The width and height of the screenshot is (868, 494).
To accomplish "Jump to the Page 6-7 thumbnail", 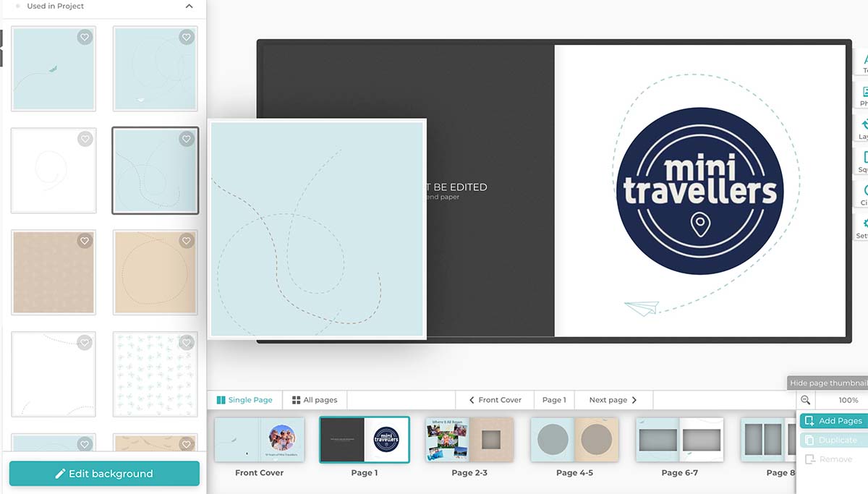I will coord(679,439).
